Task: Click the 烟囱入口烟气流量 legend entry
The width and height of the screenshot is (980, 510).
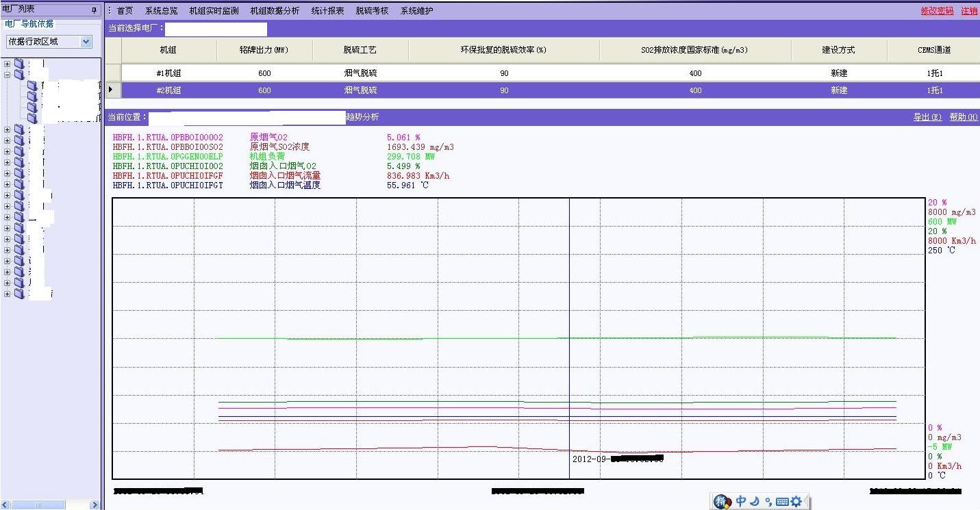Action: click(x=285, y=176)
